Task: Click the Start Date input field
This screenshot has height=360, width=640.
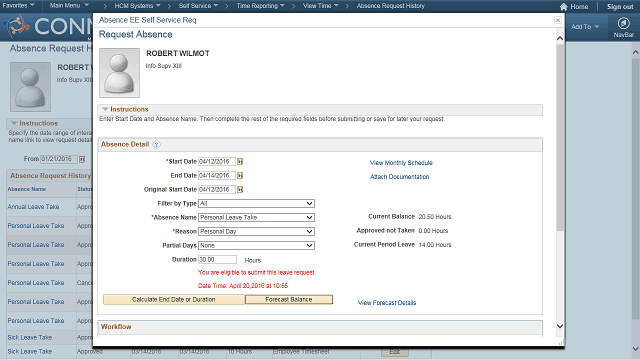Action: click(217, 162)
